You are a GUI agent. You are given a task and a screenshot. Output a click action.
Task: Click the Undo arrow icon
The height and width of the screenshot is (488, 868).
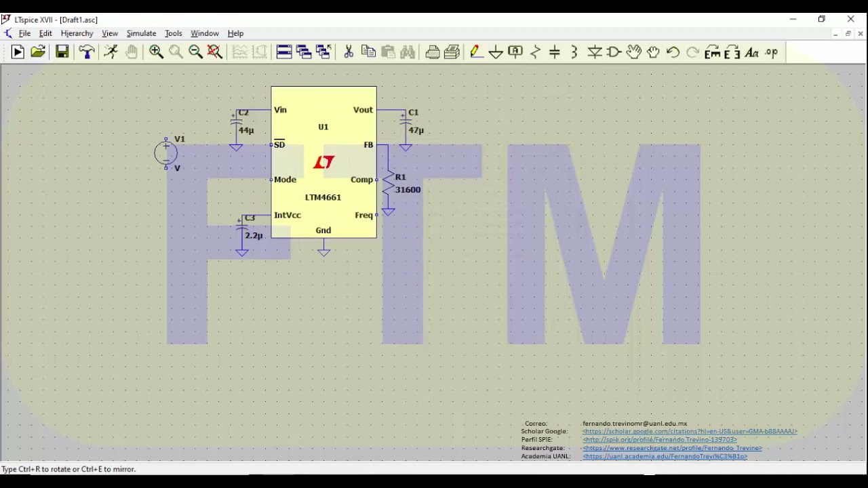point(673,52)
